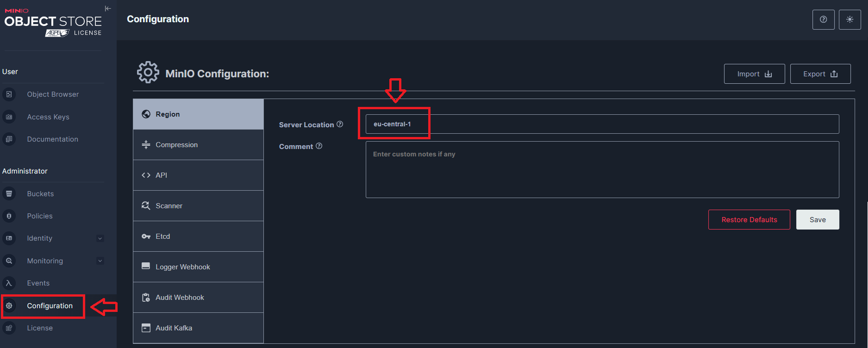868x348 pixels.
Task: Click the Compression icon
Action: (x=146, y=145)
